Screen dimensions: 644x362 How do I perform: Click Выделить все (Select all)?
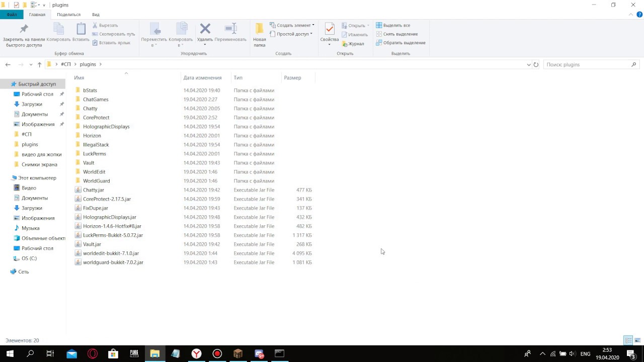pos(393,25)
